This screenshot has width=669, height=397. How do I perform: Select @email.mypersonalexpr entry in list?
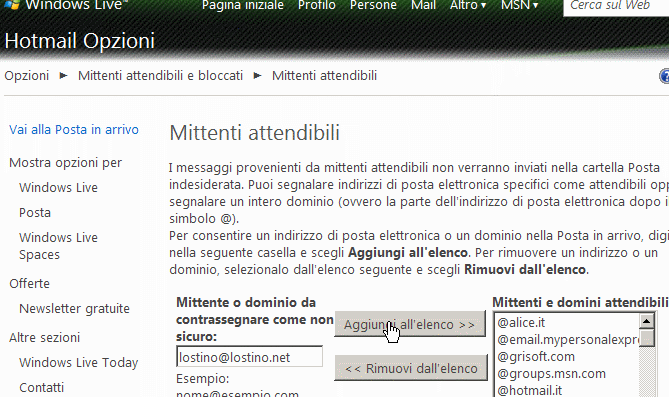point(567,339)
